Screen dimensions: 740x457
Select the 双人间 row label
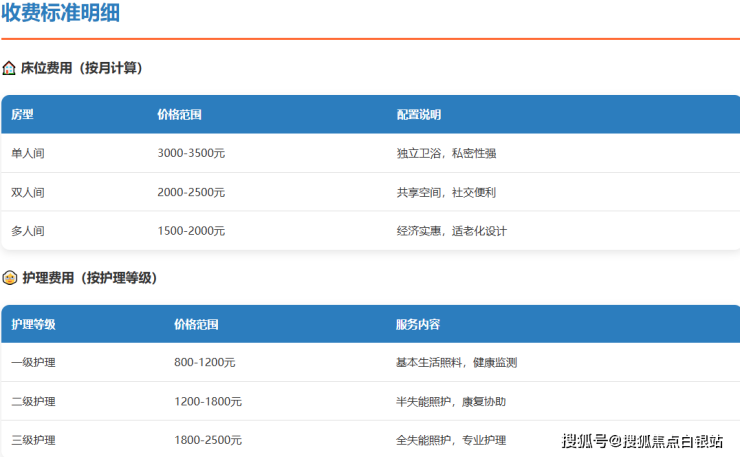28,192
